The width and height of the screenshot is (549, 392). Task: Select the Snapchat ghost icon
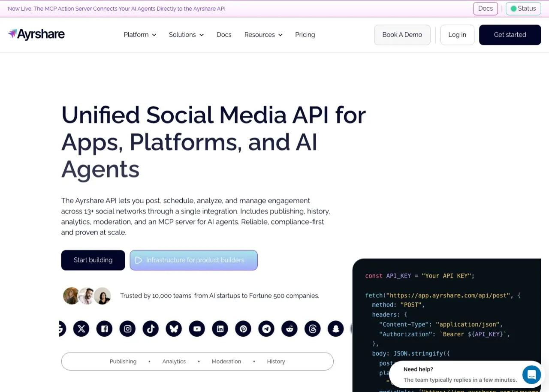click(336, 329)
